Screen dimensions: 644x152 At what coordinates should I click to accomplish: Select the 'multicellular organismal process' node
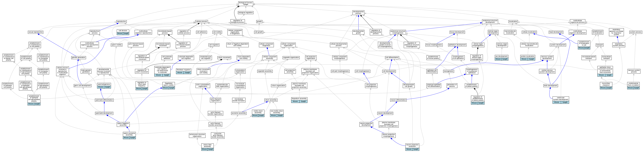(577, 21)
